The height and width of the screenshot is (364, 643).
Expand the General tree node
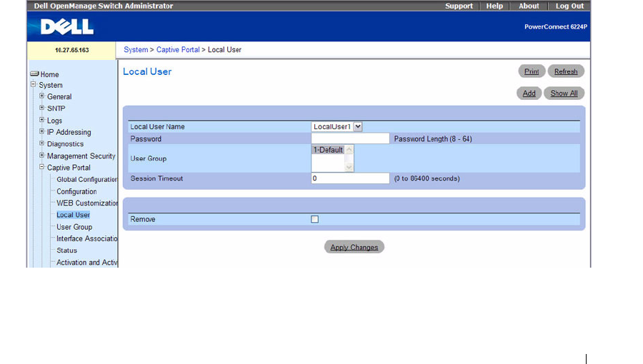(42, 96)
